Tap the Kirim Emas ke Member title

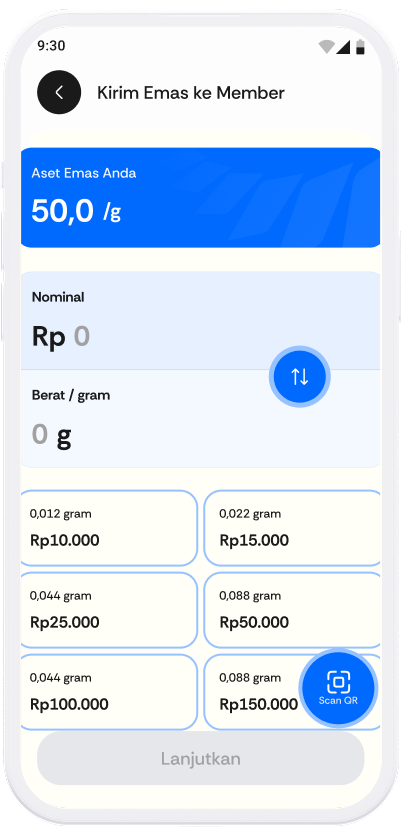coord(191,92)
